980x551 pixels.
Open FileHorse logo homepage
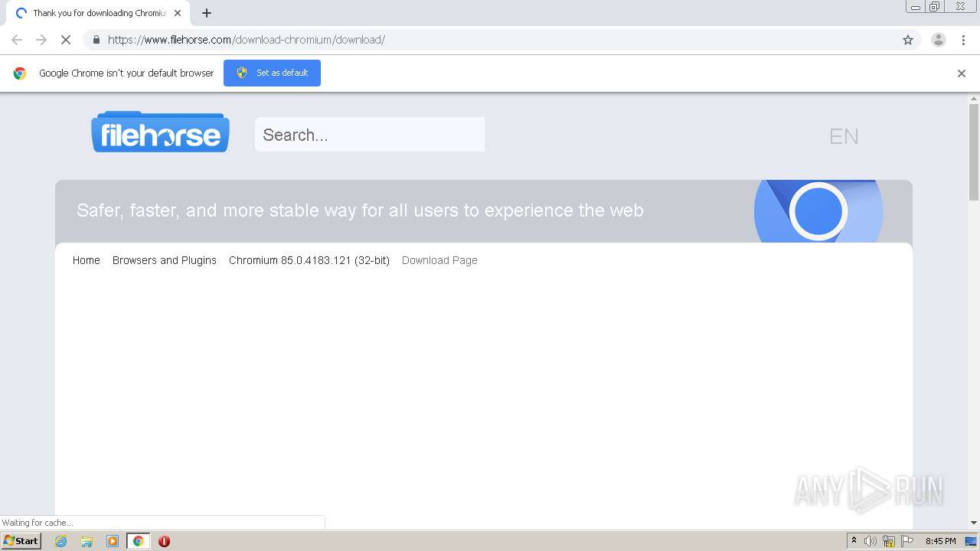click(160, 132)
